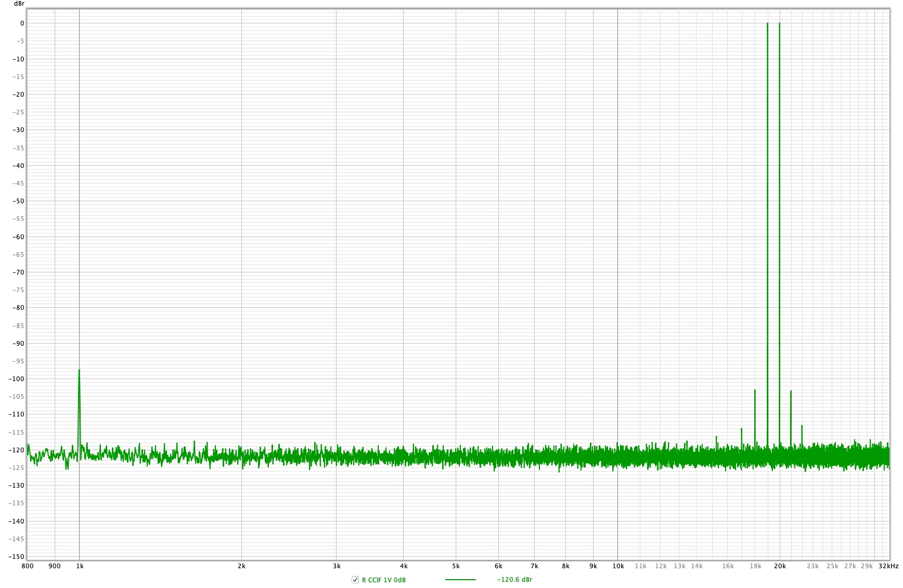Click the 900 frequency axis label
Image resolution: width=903 pixels, height=588 pixels.
tap(55, 566)
